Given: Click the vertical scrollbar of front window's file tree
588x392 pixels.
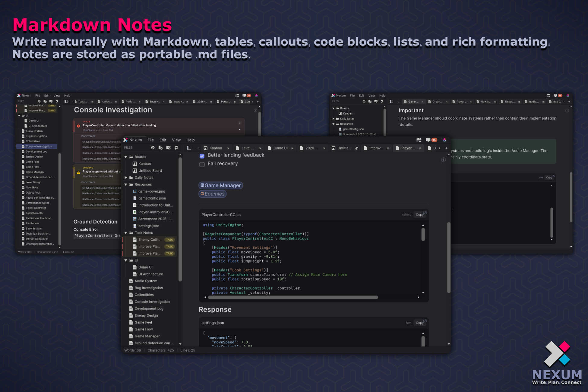Looking at the screenshot, I should pos(180,220).
